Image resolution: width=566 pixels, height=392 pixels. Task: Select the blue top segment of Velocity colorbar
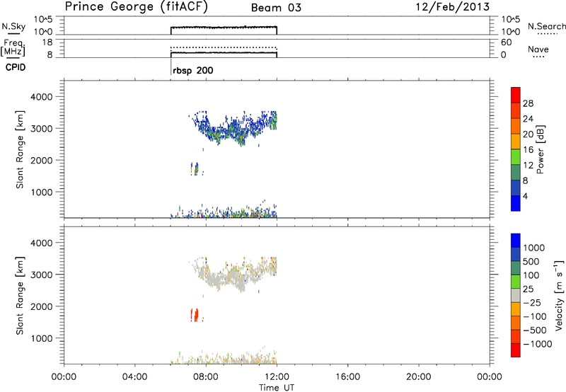tap(516, 241)
